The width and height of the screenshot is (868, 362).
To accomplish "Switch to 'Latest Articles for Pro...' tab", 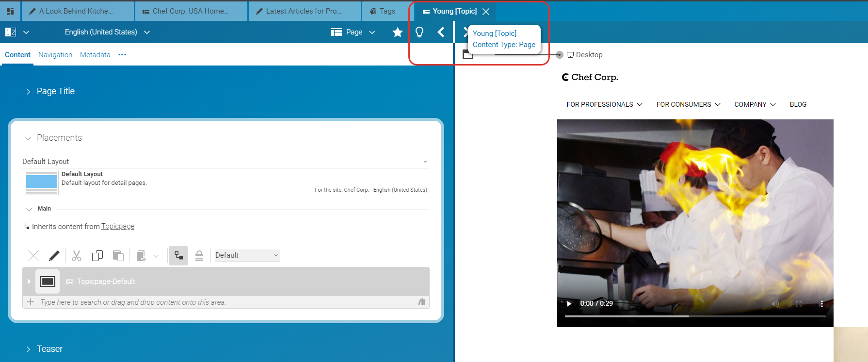I will 305,11.
